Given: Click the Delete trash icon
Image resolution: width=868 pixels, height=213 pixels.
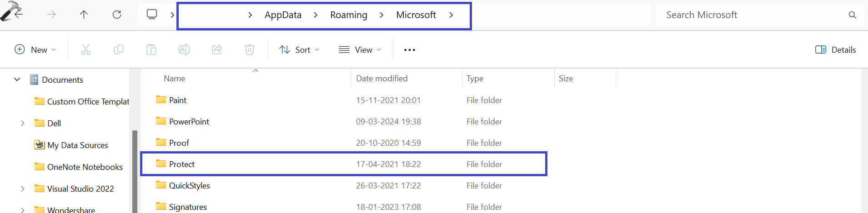Looking at the screenshot, I should click(250, 50).
